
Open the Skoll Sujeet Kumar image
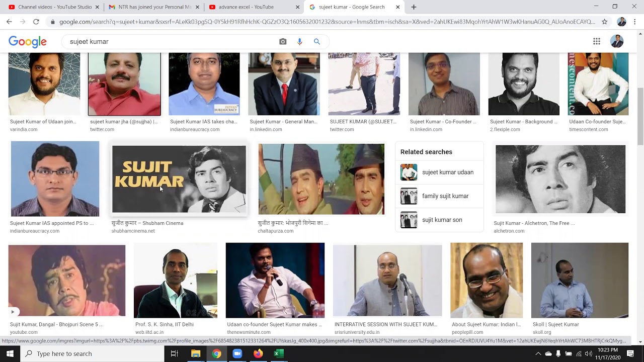click(x=580, y=281)
